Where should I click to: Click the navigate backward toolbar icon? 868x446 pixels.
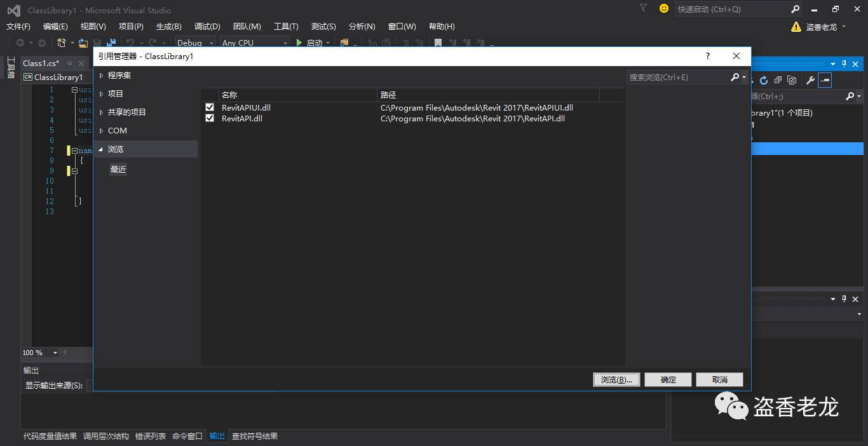[x=20, y=43]
